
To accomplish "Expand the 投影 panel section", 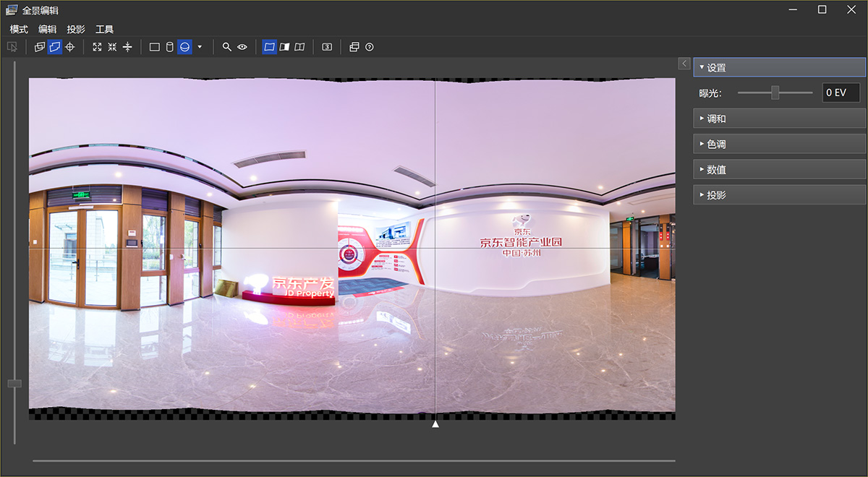I will [x=779, y=194].
